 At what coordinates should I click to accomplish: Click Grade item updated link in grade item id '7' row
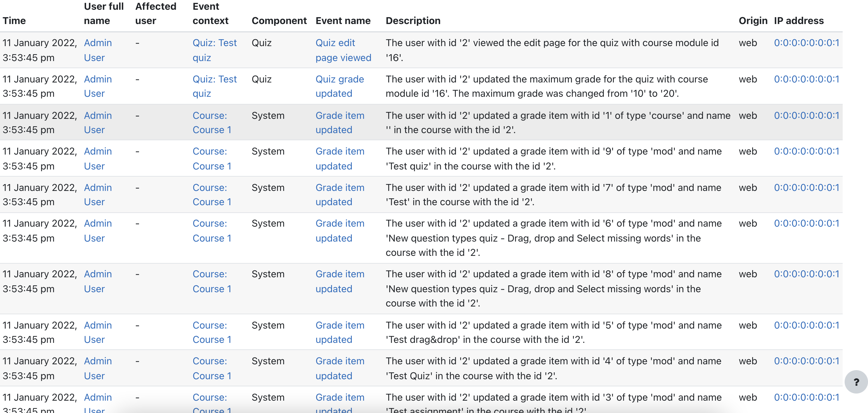[340, 195]
